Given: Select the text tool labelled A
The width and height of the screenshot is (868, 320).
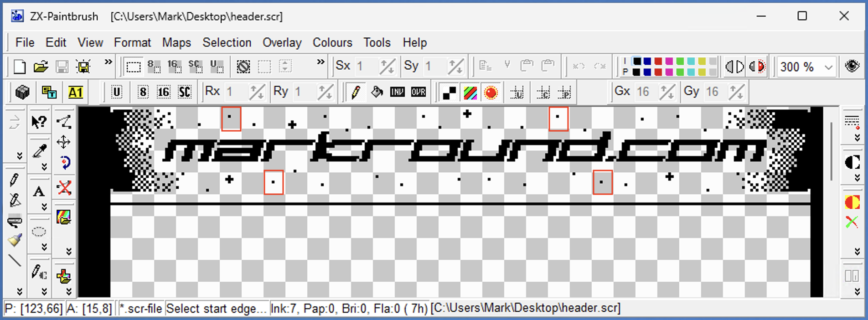Looking at the screenshot, I should point(39,191).
